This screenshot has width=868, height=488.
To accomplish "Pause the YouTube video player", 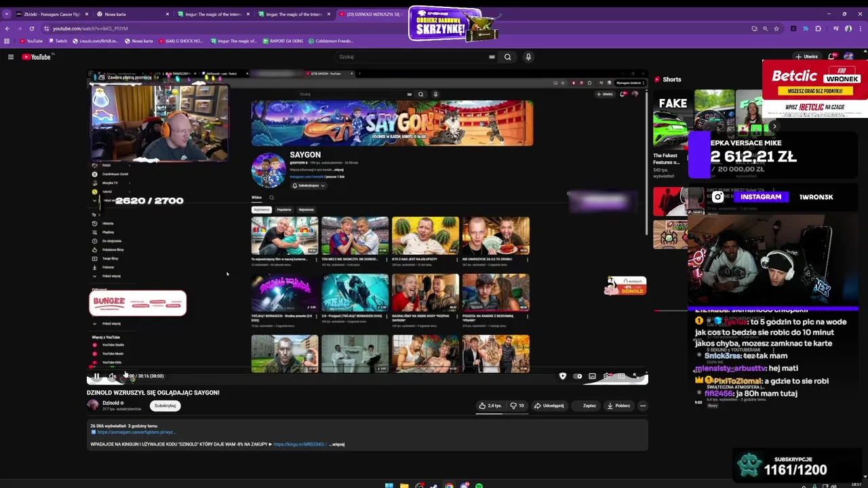I will coord(96,376).
